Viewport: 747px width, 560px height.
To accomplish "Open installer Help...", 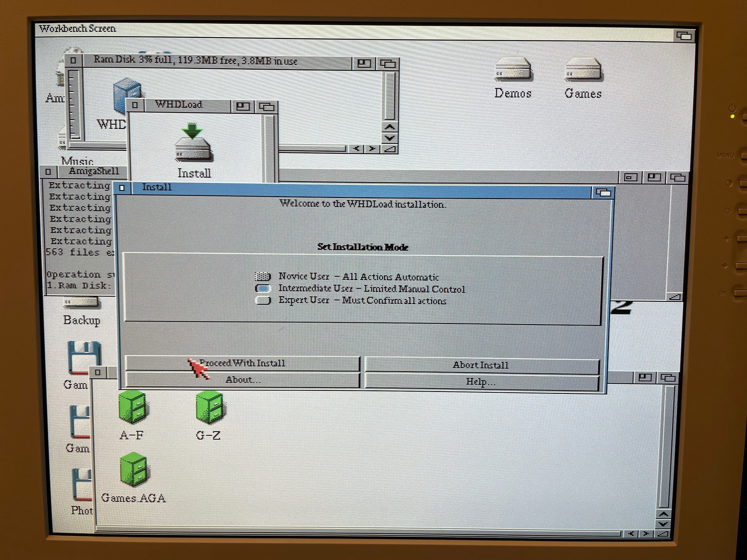I will [x=481, y=382].
